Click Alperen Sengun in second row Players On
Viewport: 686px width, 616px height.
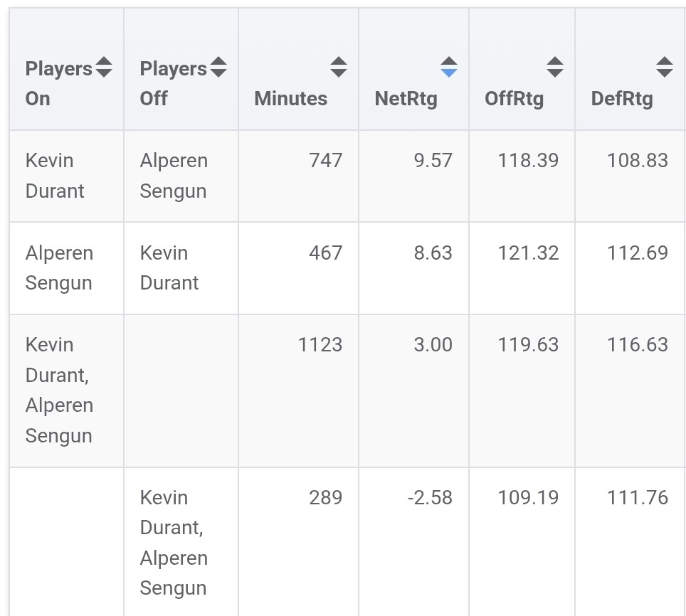point(59,268)
